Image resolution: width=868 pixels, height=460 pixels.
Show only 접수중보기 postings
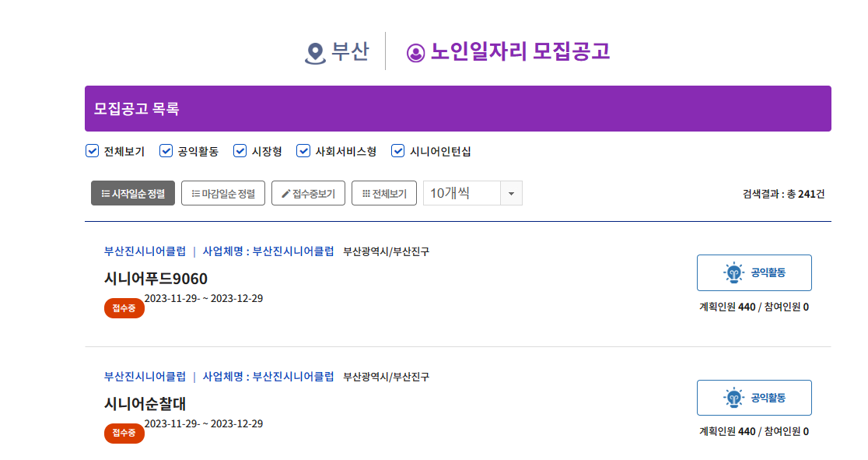coord(308,193)
